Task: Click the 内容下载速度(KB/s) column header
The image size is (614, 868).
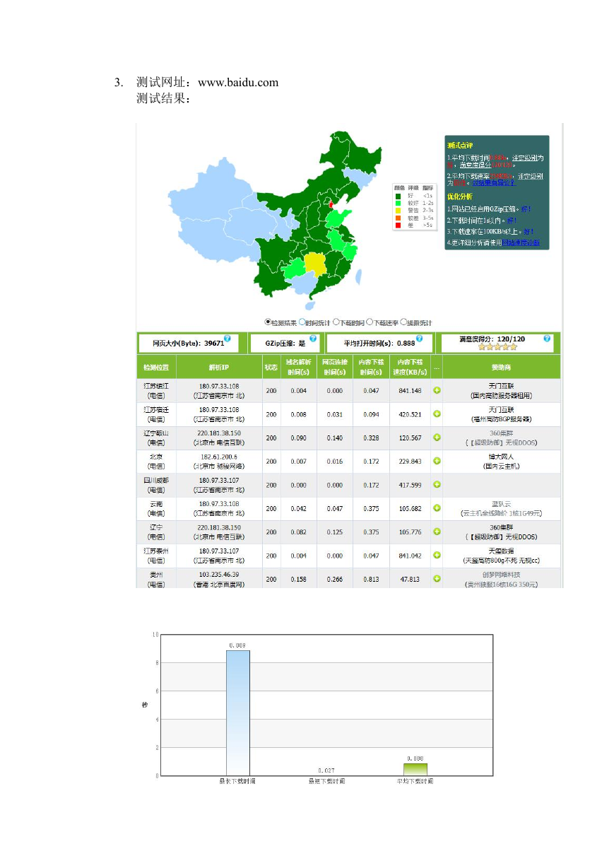Action: click(410, 368)
